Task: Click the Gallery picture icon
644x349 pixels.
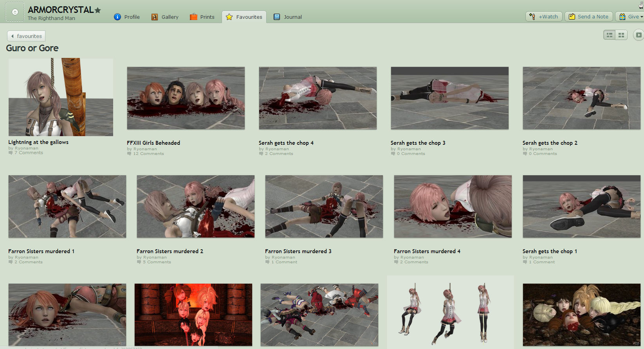Action: point(155,17)
